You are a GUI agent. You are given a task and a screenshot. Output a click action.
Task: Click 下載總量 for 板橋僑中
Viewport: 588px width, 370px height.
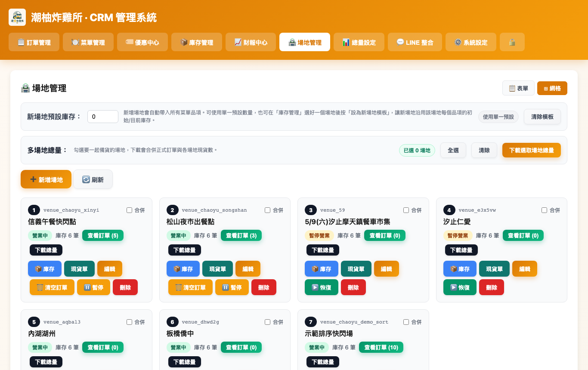click(185, 362)
